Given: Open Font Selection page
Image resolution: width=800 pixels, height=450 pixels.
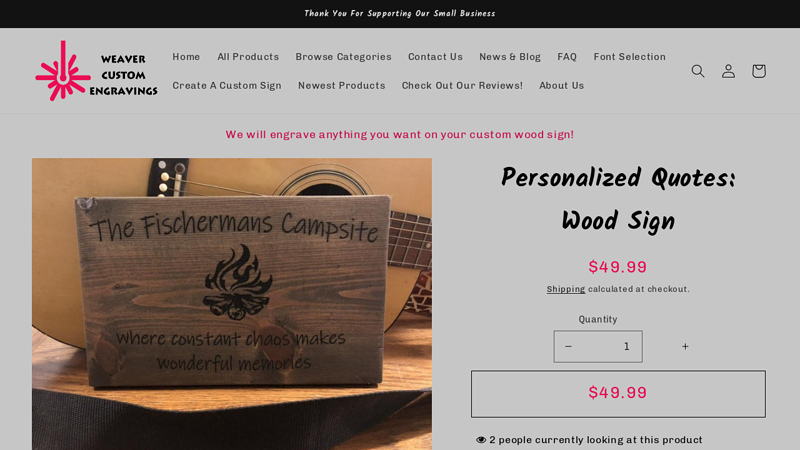Looking at the screenshot, I should [x=630, y=57].
